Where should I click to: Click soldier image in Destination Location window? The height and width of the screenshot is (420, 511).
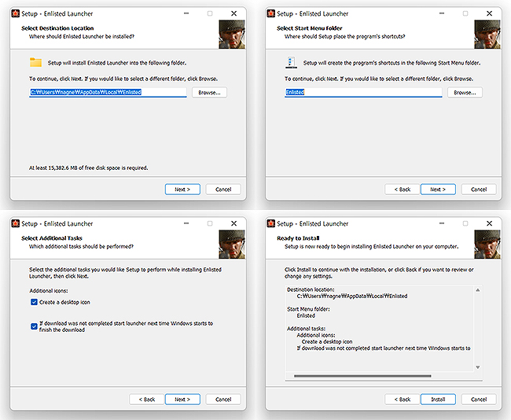232,35
